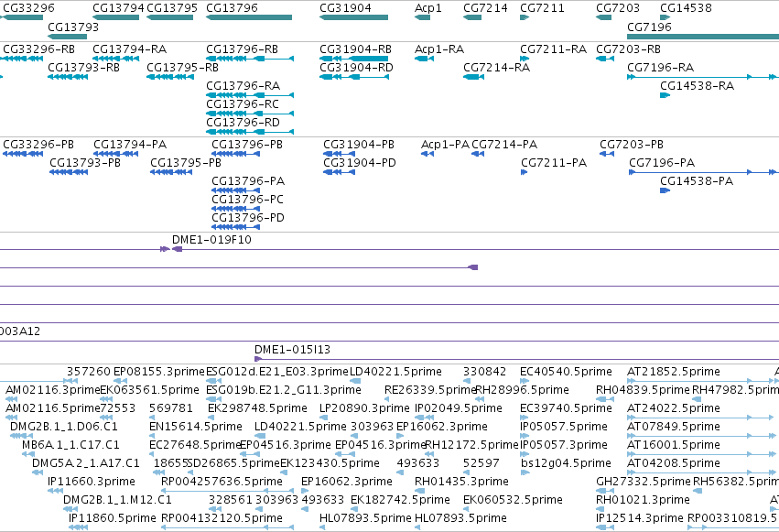Click the CG7203-RB transcript label

(x=628, y=49)
